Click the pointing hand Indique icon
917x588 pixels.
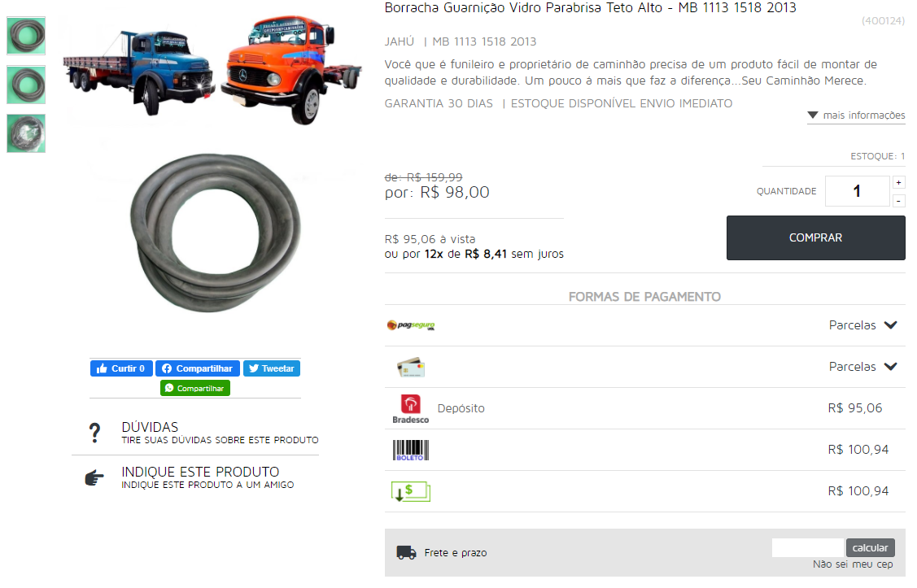(x=94, y=477)
